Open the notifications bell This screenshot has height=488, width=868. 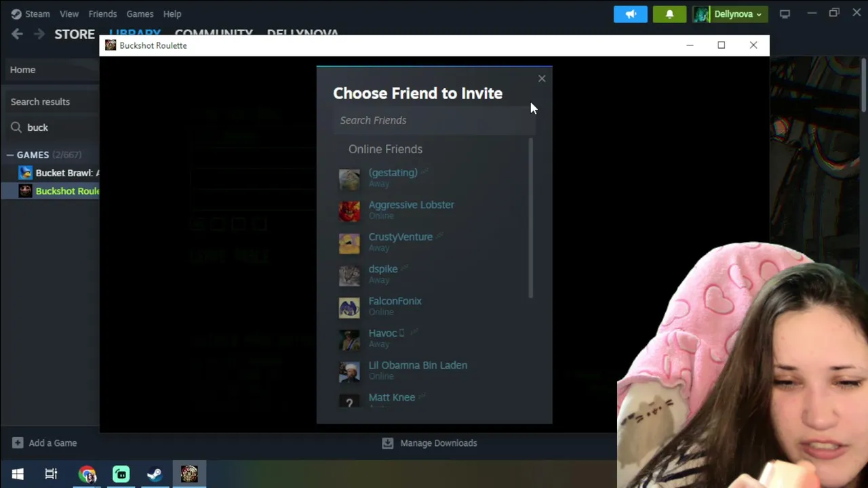coord(669,14)
